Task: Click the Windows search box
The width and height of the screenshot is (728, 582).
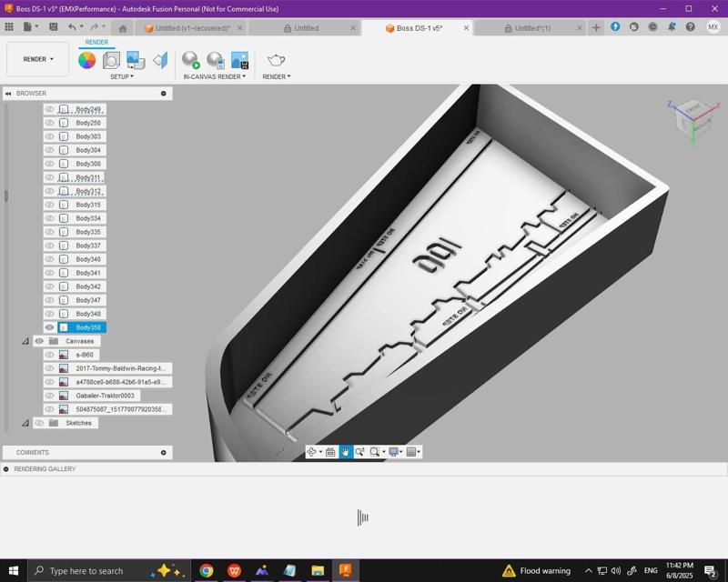Action: coord(109,571)
